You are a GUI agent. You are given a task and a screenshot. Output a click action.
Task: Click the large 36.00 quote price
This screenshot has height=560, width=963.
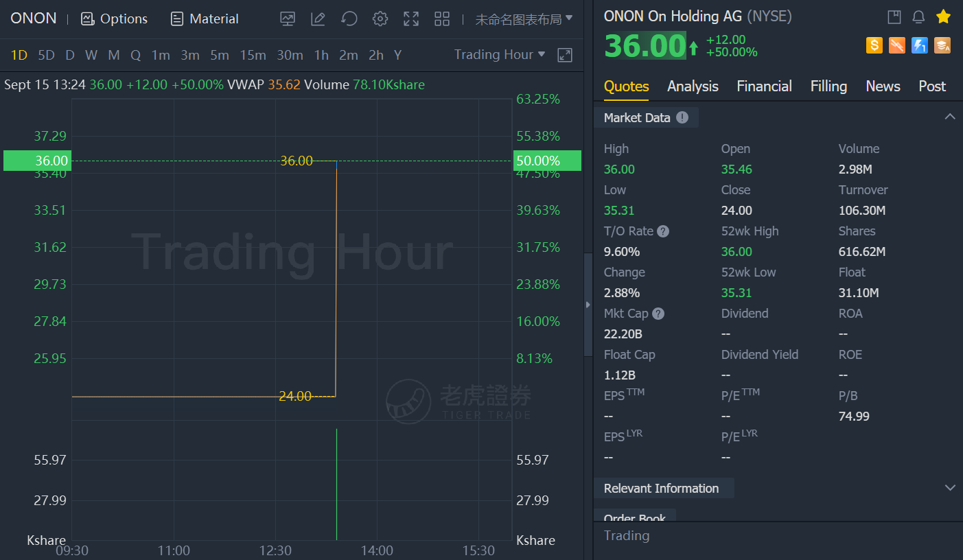[x=645, y=46]
